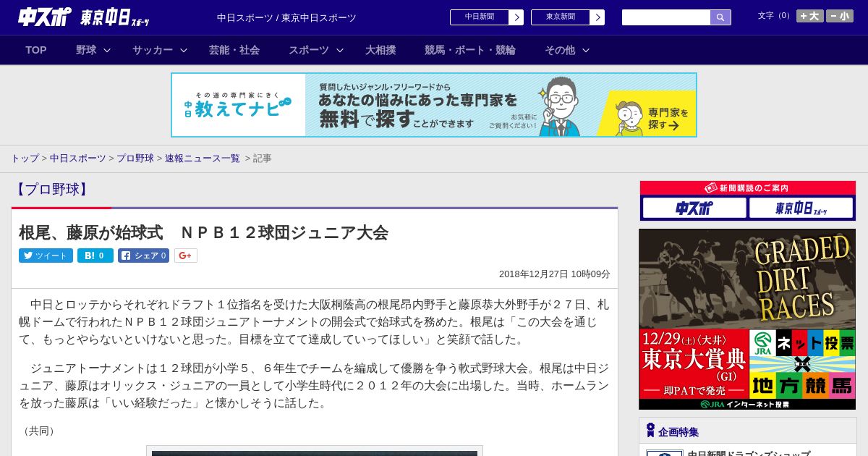Open 東京新聞 link button
Image resolution: width=868 pixels, height=456 pixels.
coord(561,17)
